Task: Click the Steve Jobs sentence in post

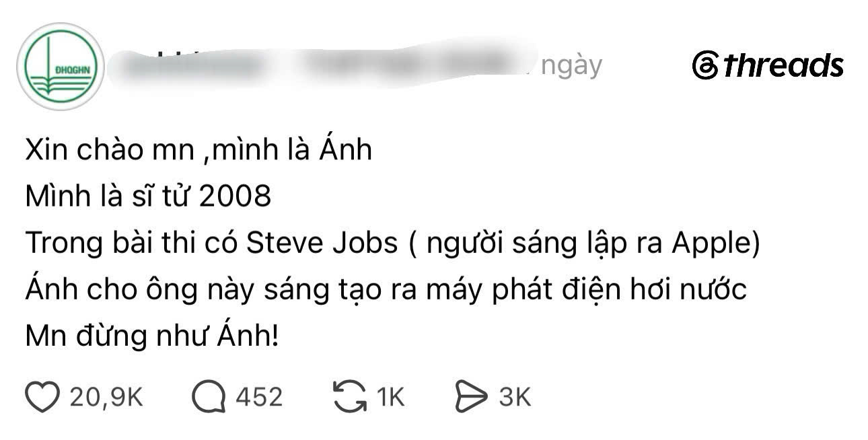Action: 392,244
